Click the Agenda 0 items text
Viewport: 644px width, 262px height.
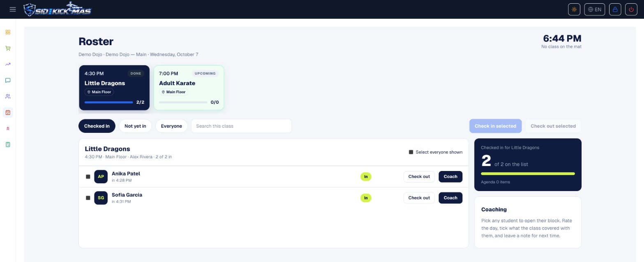pos(495,182)
